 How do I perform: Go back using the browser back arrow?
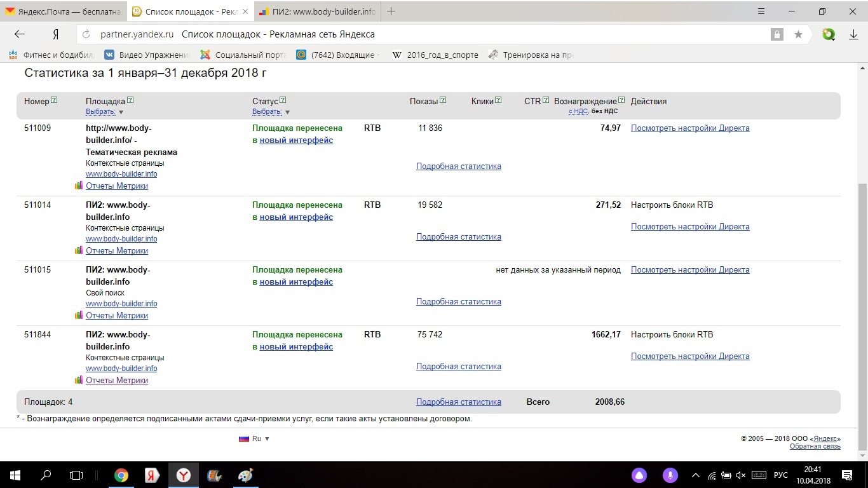pyautogui.click(x=20, y=34)
